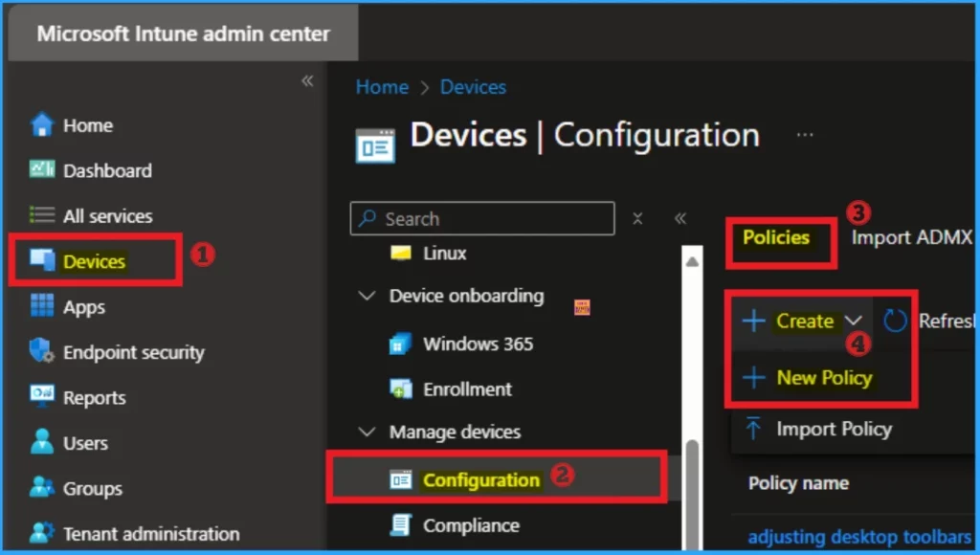The image size is (980, 555).
Task: Open the Create dropdown arrow
Action: 853,321
